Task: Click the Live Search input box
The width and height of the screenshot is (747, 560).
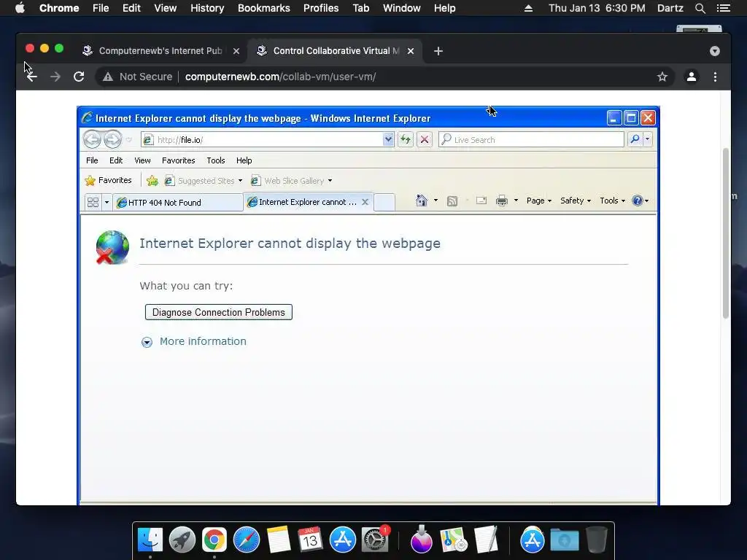Action: click(x=531, y=139)
